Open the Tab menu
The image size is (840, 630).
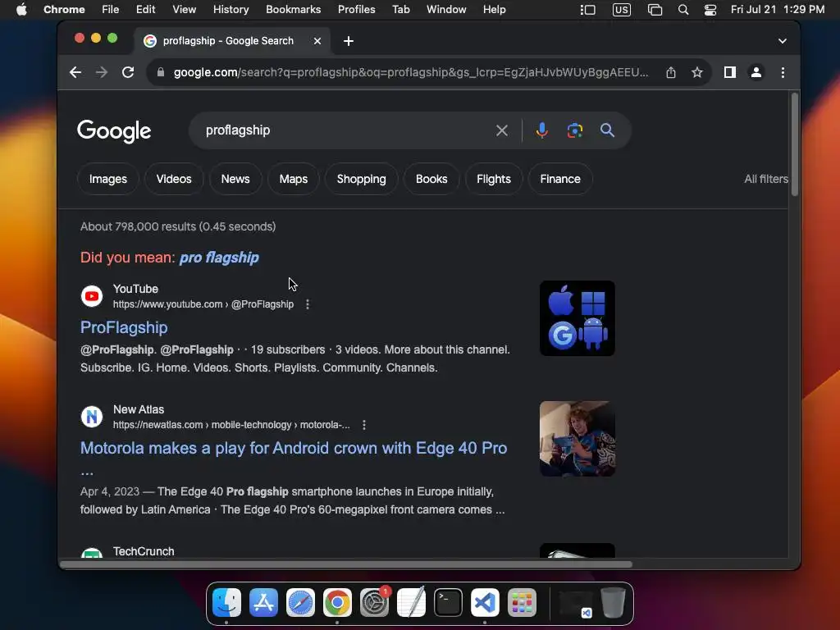pyautogui.click(x=400, y=10)
